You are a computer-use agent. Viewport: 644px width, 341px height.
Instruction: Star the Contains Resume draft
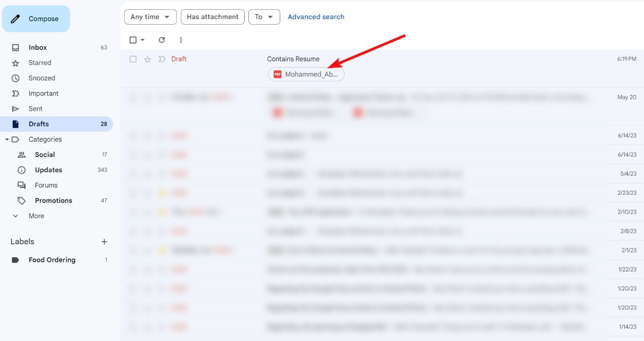pyautogui.click(x=147, y=59)
